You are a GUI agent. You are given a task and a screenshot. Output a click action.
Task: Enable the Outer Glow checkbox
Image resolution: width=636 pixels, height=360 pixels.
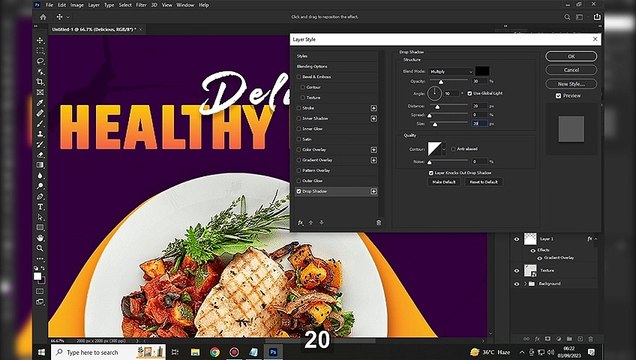pyautogui.click(x=299, y=181)
